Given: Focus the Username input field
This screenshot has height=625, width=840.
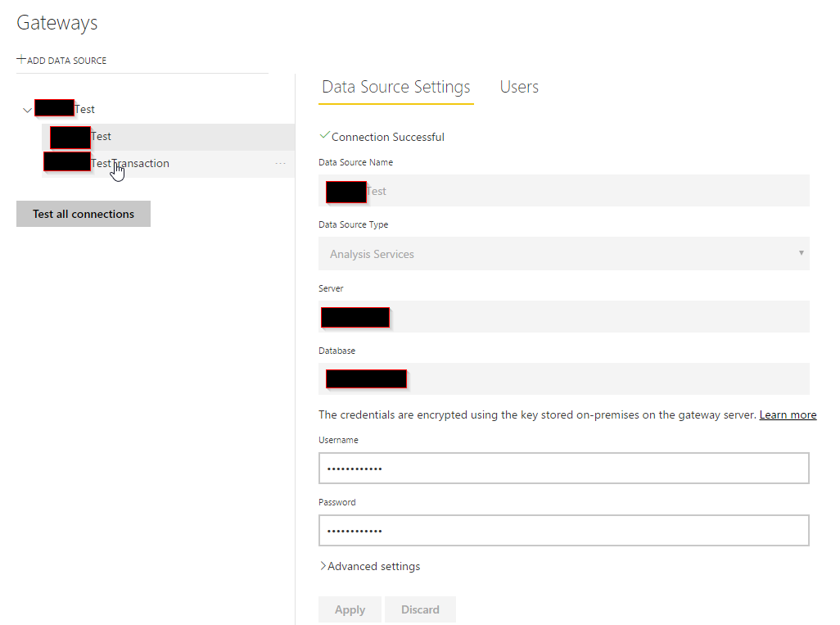Looking at the screenshot, I should [x=563, y=469].
